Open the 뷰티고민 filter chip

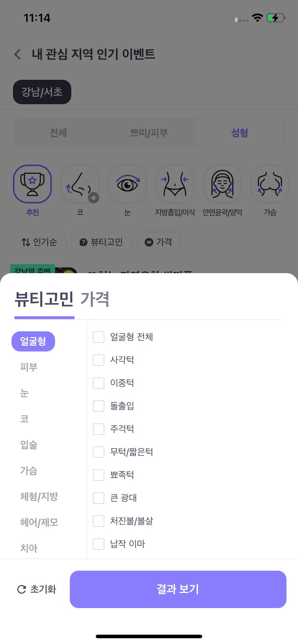coord(101,242)
